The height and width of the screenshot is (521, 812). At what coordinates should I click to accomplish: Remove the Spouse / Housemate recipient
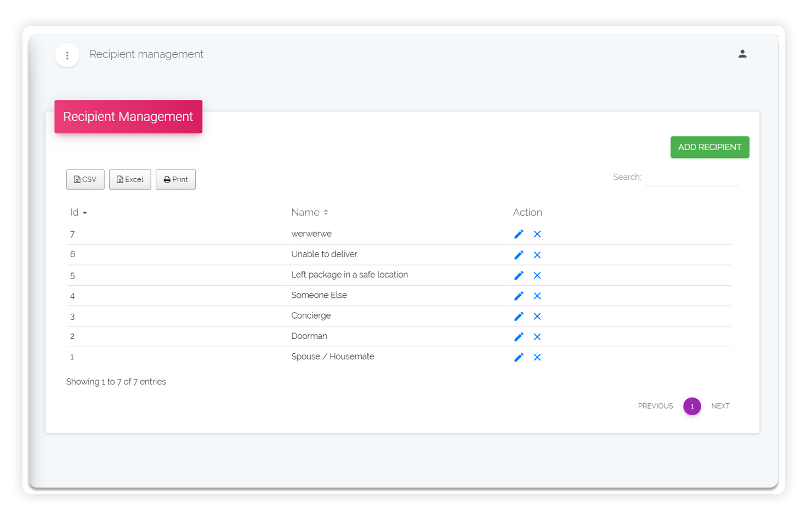tap(537, 357)
